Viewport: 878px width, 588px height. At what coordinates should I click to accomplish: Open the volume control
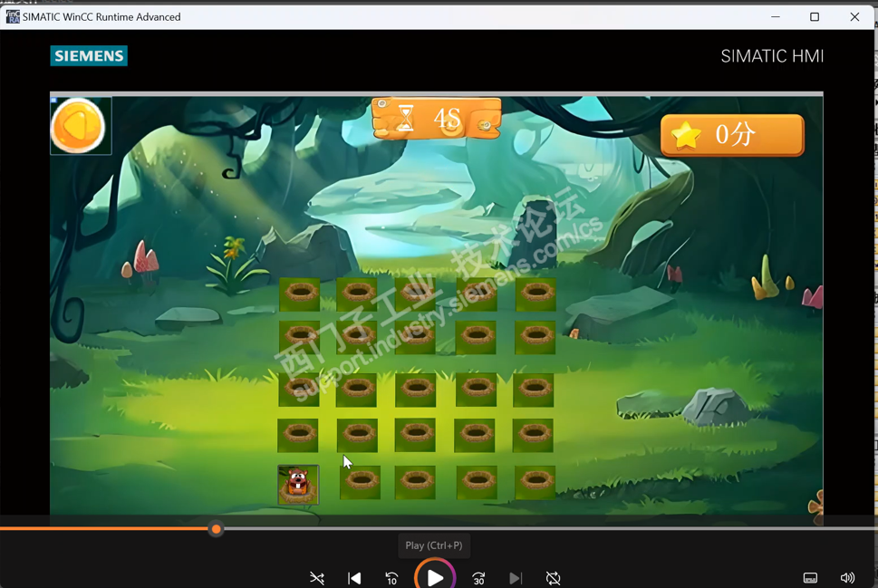pos(848,578)
